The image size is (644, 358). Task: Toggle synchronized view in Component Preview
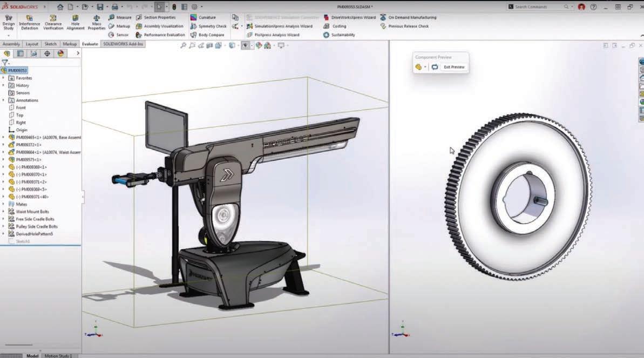pos(435,67)
